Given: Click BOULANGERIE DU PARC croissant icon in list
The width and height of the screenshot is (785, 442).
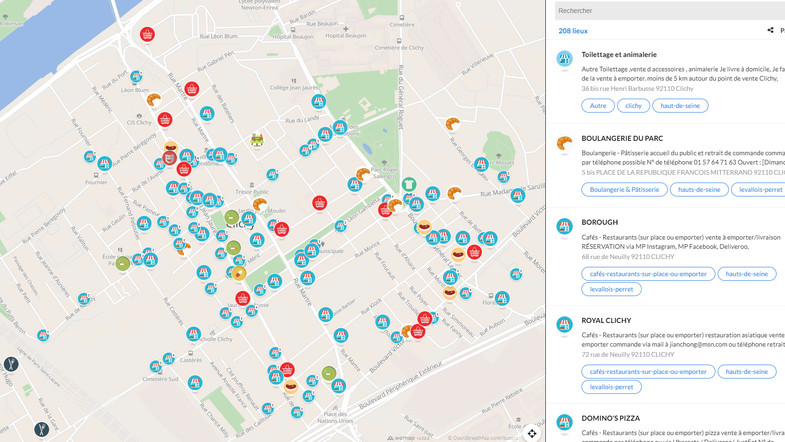Looking at the screenshot, I should pyautogui.click(x=565, y=143).
